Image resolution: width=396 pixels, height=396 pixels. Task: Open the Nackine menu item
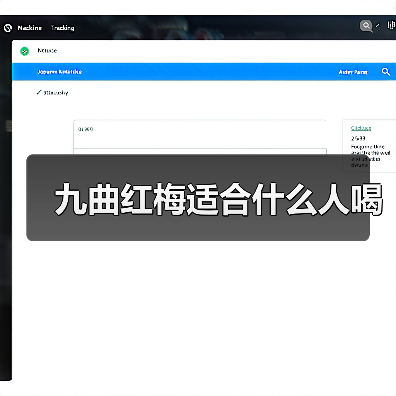pyautogui.click(x=30, y=28)
